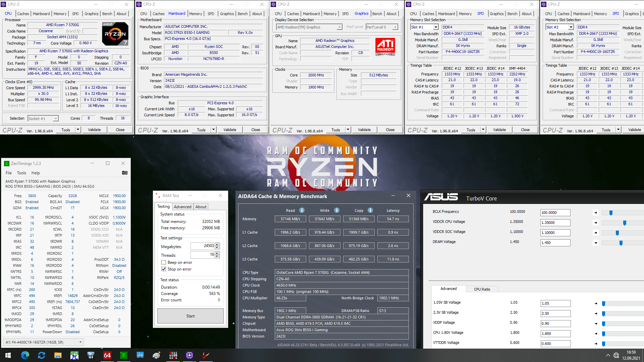Click the VDDP Voltage input field
Viewport: 644px width, 362px height.
[555, 323]
